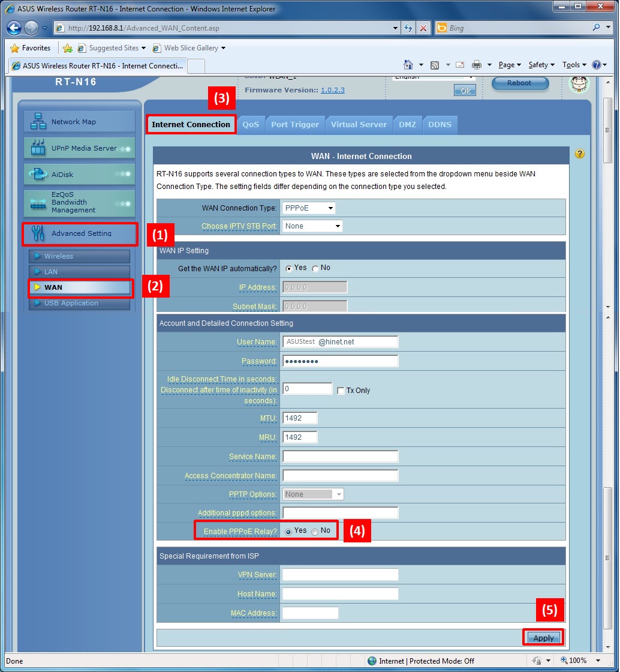Select No for get WAN IP automatically
Screen dimensions: 620x672
(x=315, y=269)
